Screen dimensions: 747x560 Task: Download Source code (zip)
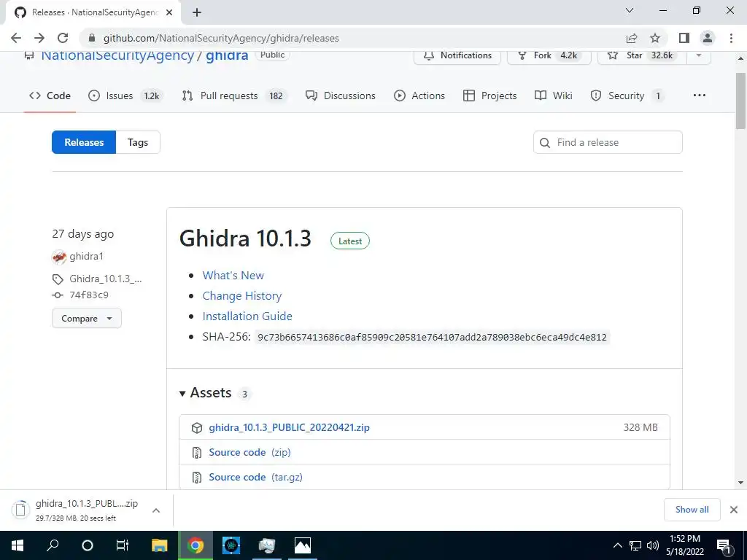249,452
